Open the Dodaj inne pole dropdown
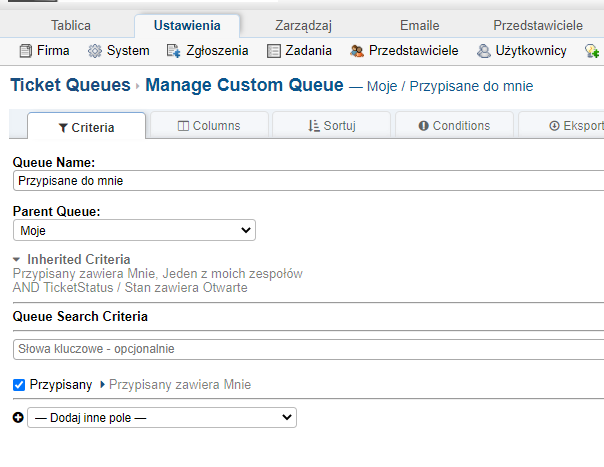The image size is (604, 467). pos(161,417)
